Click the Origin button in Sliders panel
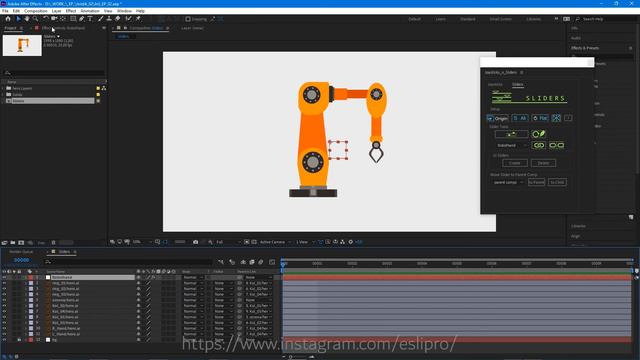Screen dimensions: 640x360 click(498, 118)
